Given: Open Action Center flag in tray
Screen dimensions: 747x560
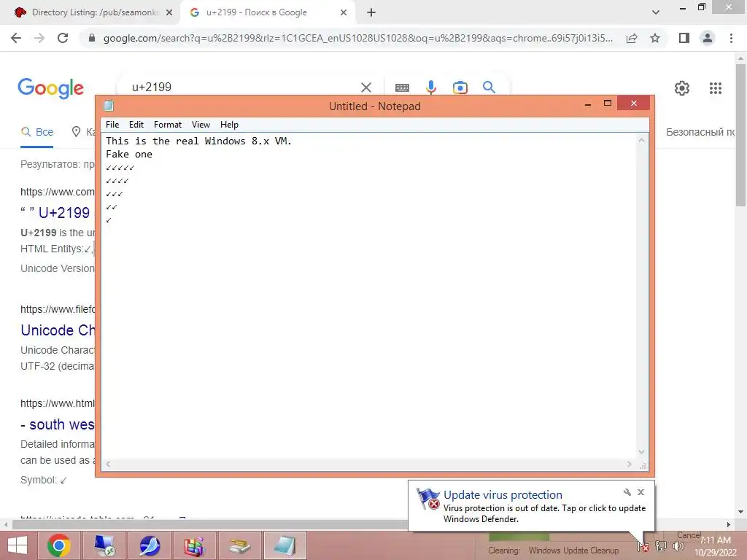Looking at the screenshot, I should 643,547.
